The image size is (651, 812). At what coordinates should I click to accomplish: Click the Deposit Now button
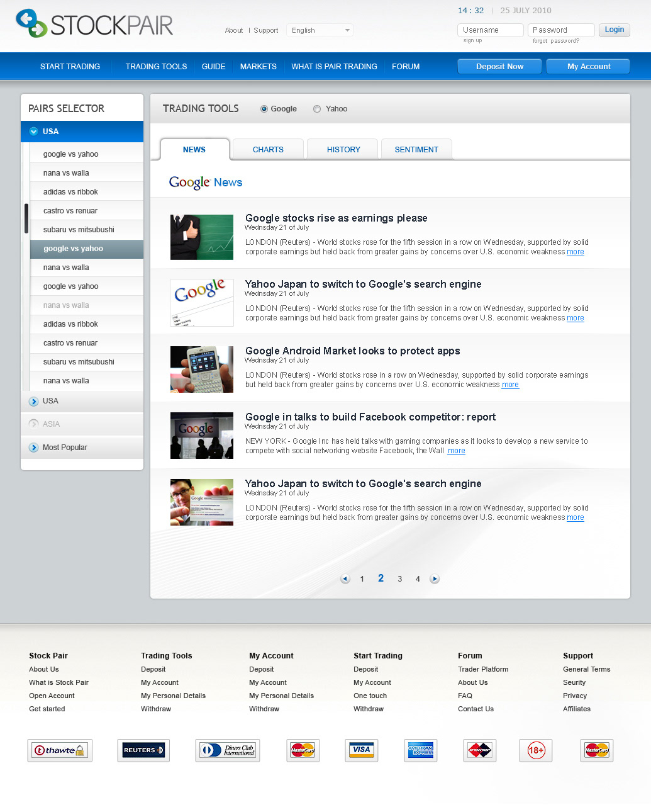pyautogui.click(x=499, y=67)
